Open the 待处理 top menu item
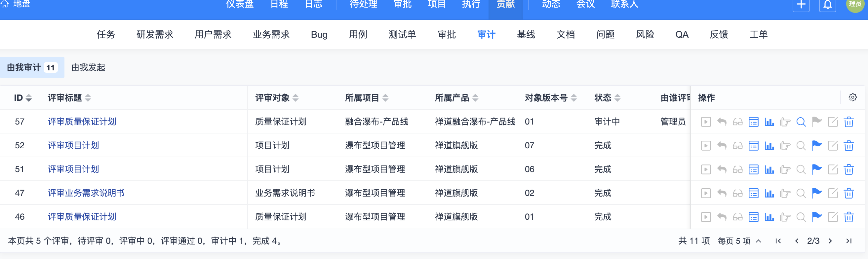Screen dimensions: 868x259 tap(363, 4)
